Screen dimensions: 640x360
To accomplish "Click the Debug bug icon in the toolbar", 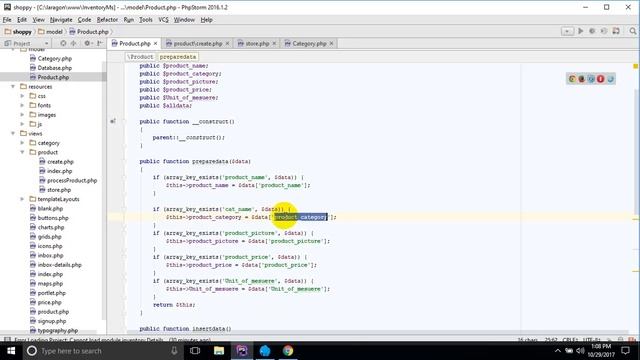I will coord(592,31).
